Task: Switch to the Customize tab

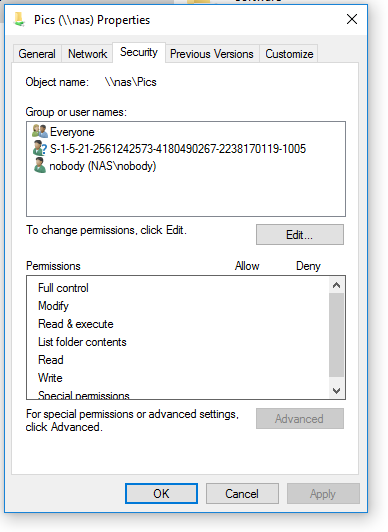Action: tap(289, 54)
